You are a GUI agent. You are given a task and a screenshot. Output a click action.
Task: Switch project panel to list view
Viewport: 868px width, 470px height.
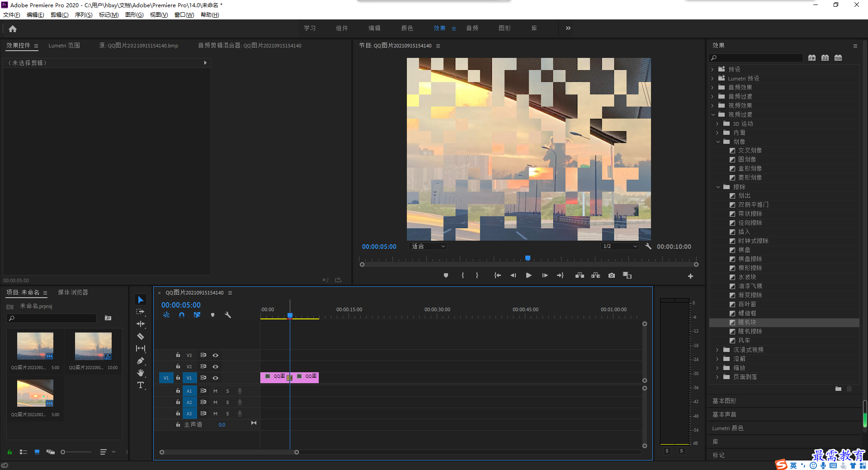(x=24, y=452)
